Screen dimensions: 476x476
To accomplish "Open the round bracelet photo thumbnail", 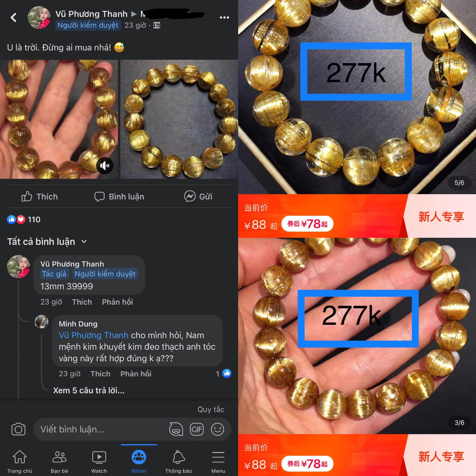I will pos(179,119).
